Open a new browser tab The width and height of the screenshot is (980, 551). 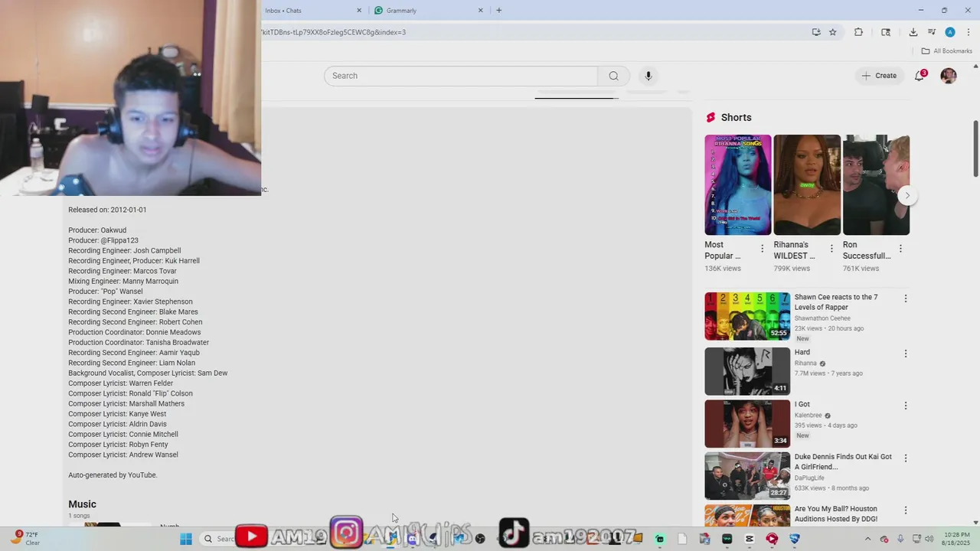point(499,11)
